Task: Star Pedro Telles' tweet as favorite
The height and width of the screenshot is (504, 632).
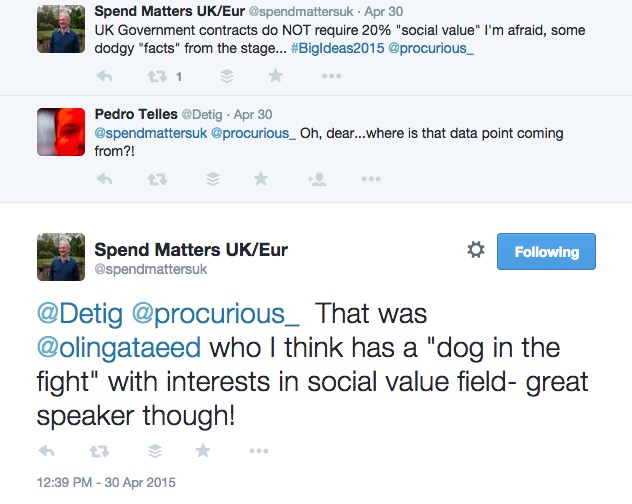Action: coord(261,179)
